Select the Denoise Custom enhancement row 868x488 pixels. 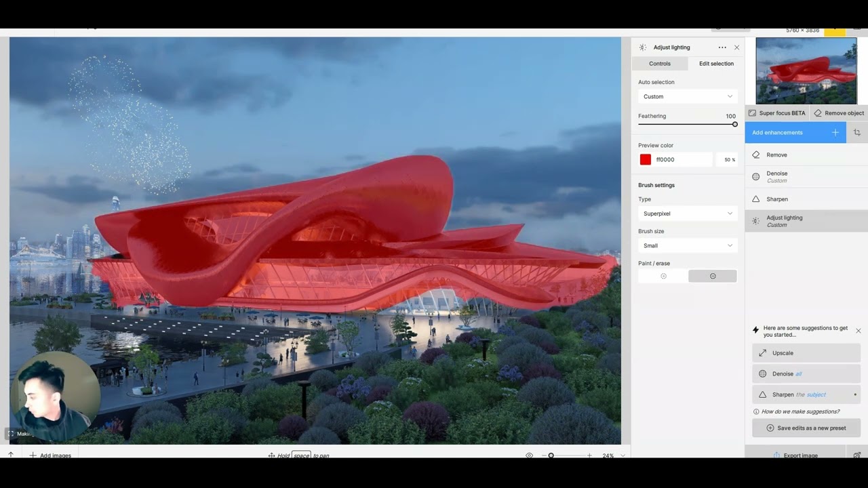tap(806, 177)
